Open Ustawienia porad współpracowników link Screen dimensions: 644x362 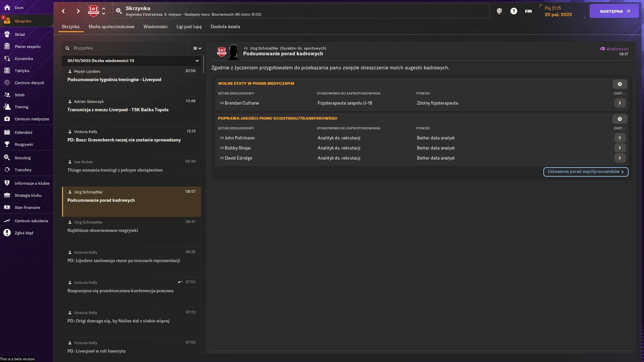[586, 172]
